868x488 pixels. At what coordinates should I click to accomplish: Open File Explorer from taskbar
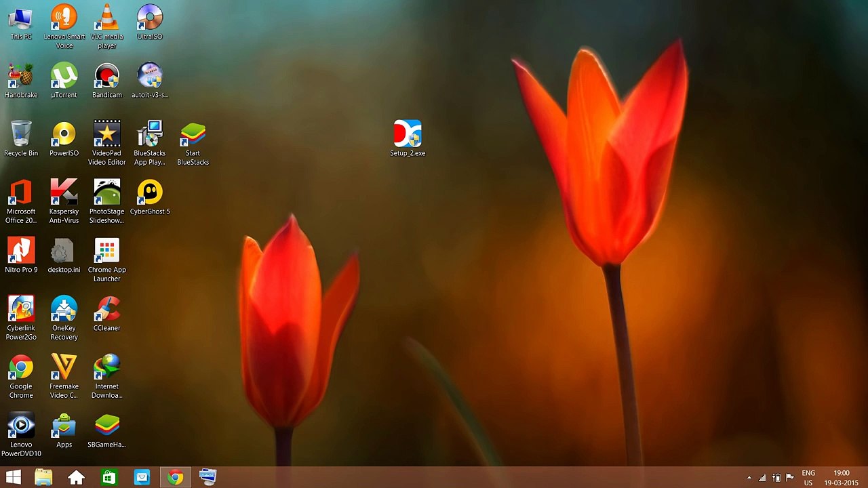click(x=43, y=477)
